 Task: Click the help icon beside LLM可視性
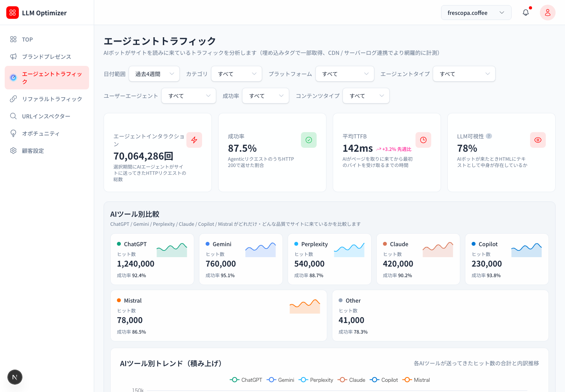(489, 136)
